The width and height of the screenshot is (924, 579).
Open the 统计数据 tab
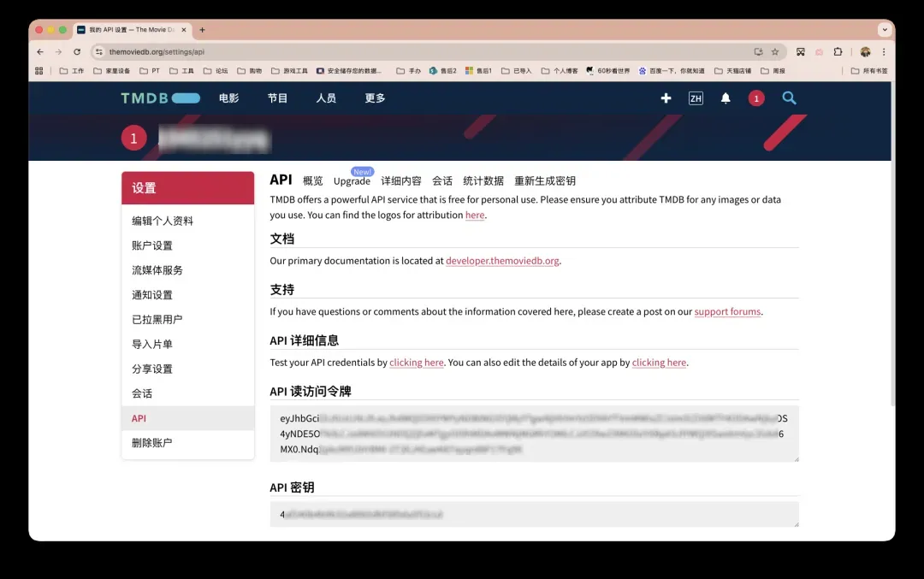(483, 180)
